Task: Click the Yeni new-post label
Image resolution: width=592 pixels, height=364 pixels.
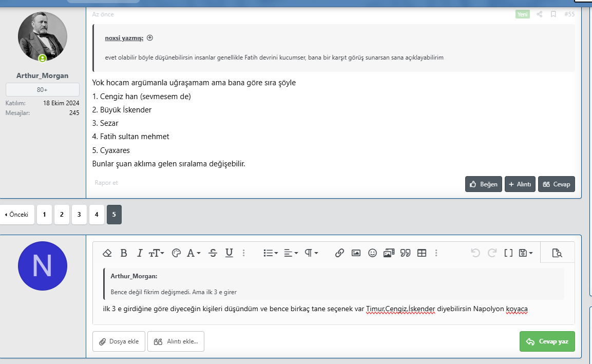Action: tap(523, 14)
